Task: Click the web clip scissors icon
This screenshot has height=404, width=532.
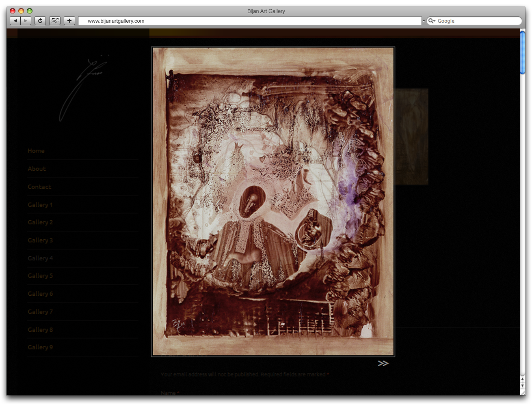Action: click(55, 21)
